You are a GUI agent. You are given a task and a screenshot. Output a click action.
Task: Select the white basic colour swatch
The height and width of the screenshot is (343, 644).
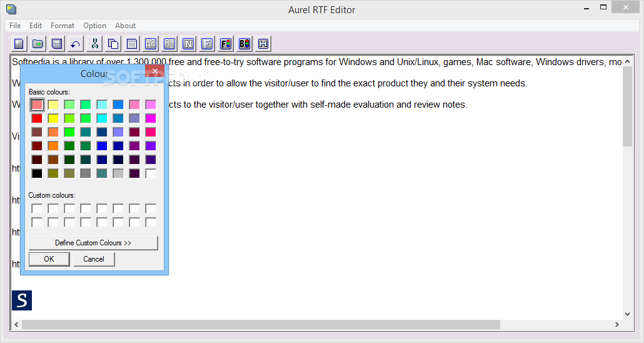(x=151, y=173)
